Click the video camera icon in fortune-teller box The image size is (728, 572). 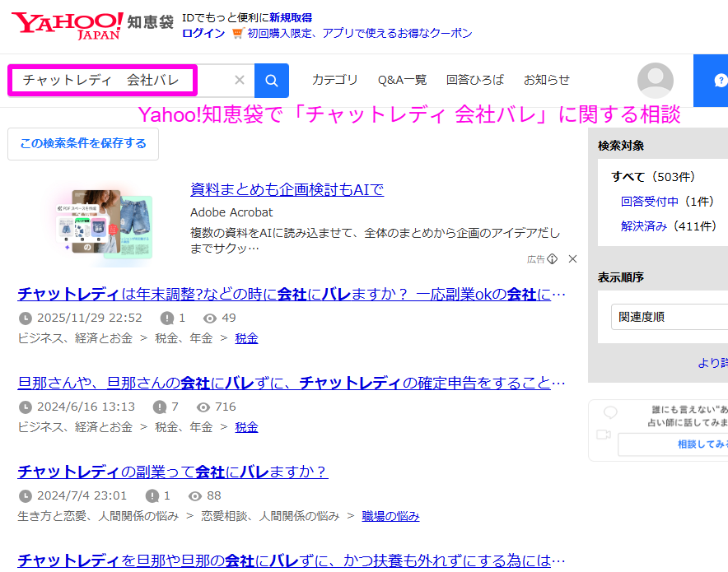(x=604, y=435)
